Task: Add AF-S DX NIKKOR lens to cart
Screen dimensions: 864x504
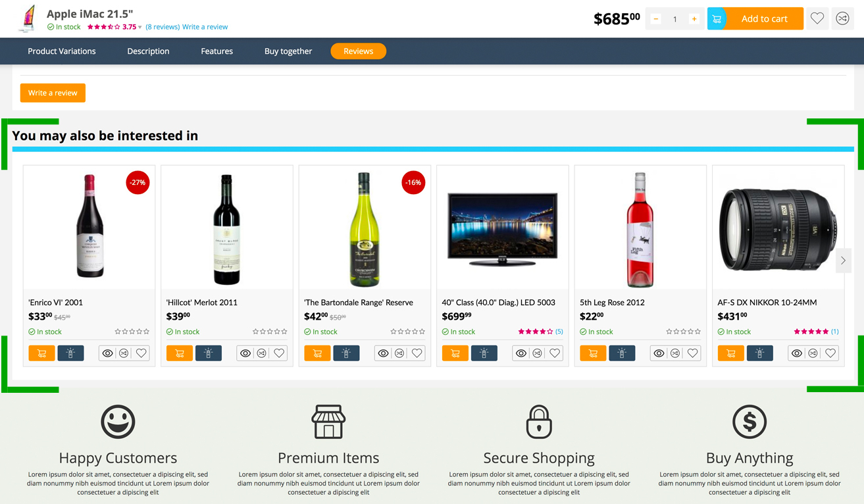Action: (x=730, y=353)
